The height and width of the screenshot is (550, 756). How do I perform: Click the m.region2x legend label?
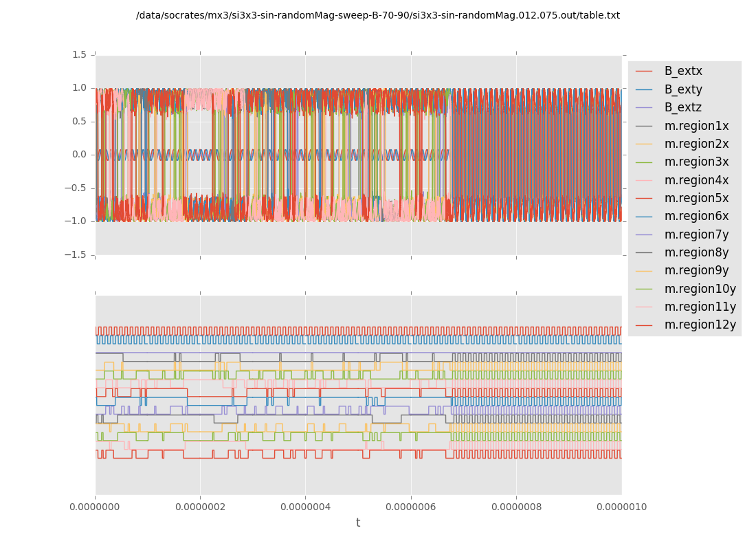(x=696, y=144)
